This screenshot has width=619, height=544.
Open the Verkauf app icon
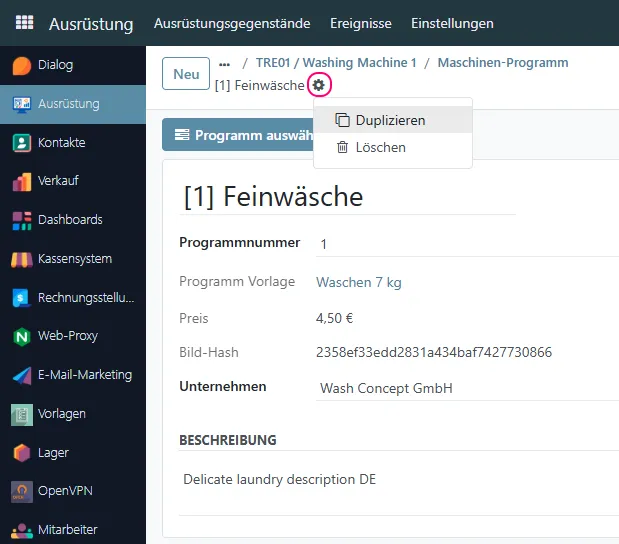[x=22, y=182]
